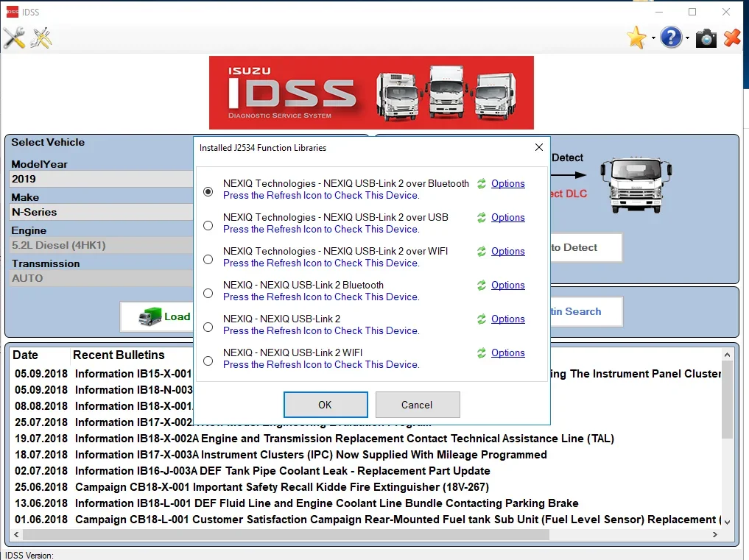
Task: Open Campaign CB18-L-001 Rear-Mounted Fuel tank
Action: (367, 520)
